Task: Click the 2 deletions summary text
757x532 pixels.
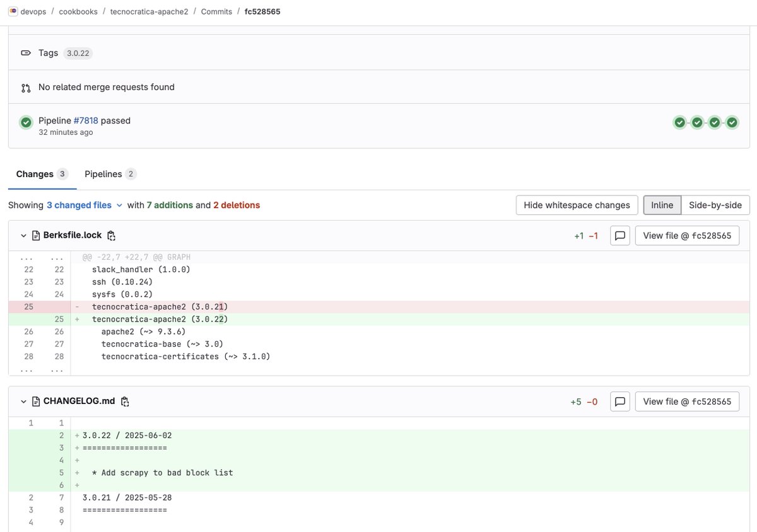Action: (237, 205)
